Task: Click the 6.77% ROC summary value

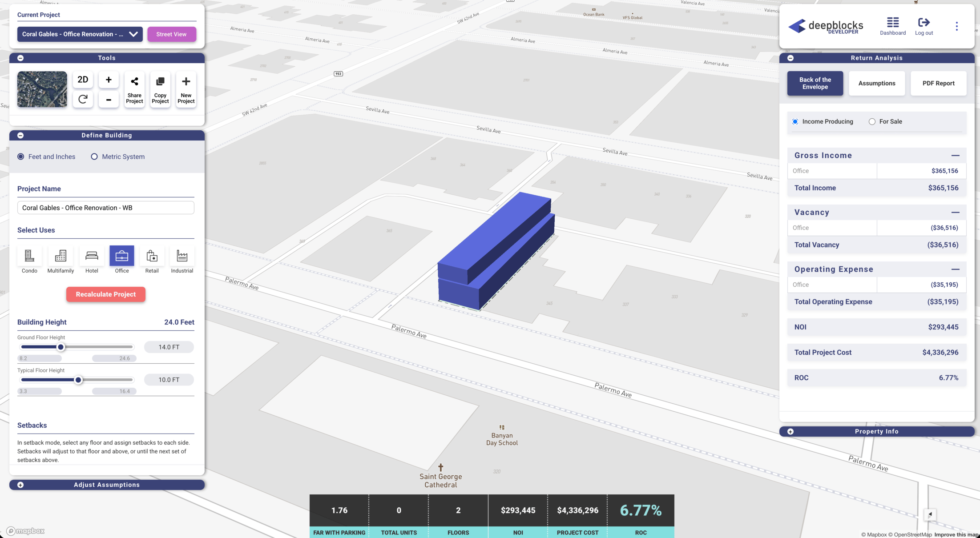Action: point(641,510)
